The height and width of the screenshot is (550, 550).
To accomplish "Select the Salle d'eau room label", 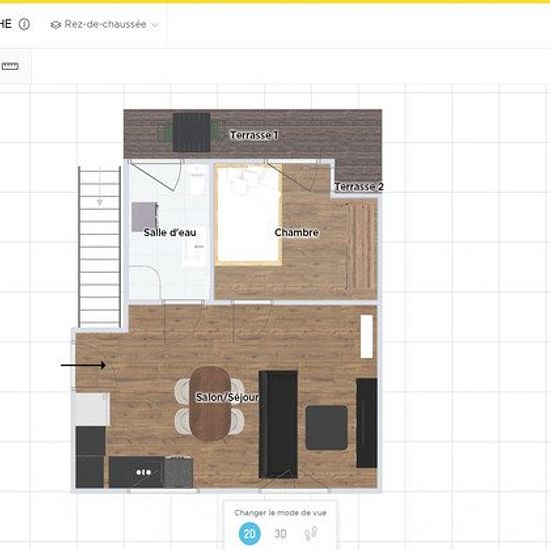I will coord(170,232).
